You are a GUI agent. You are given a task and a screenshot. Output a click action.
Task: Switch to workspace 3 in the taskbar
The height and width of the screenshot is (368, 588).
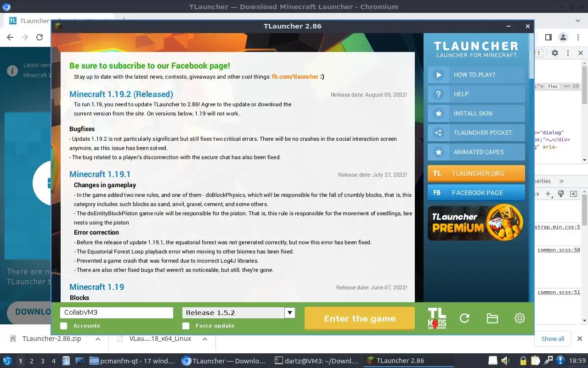[x=43, y=361]
